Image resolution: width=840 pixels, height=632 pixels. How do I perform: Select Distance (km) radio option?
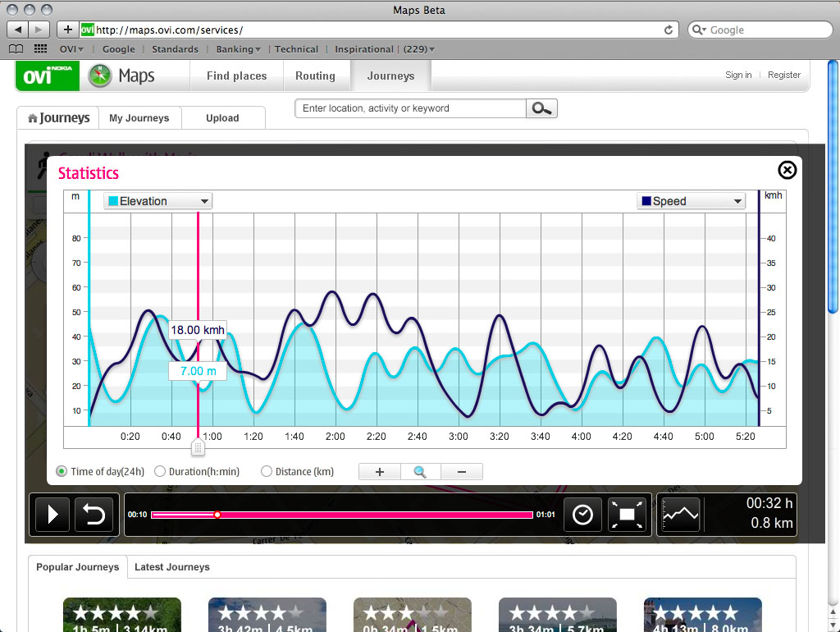[267, 472]
